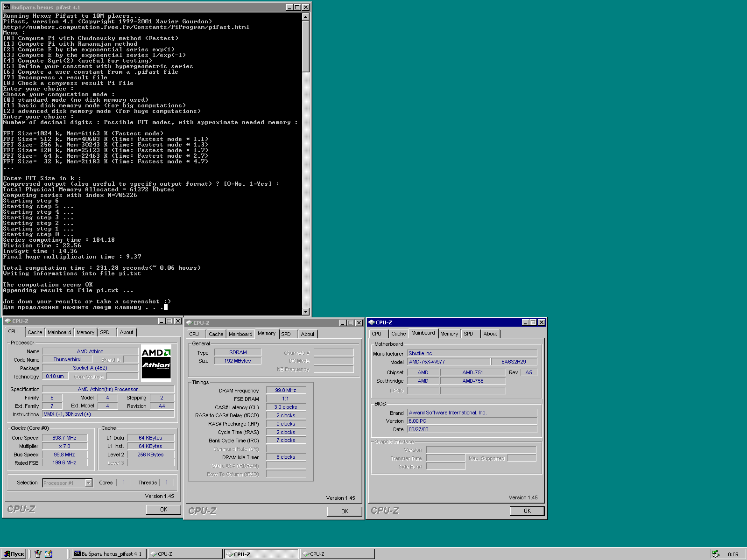Click the BIOS Brand Award Software International, Inc.
This screenshot has height=560, width=747.
(472, 413)
